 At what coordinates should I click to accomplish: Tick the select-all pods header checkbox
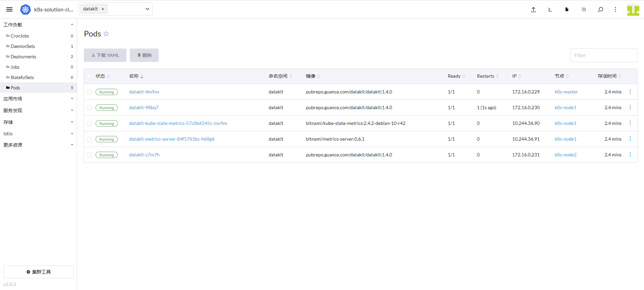(89, 76)
